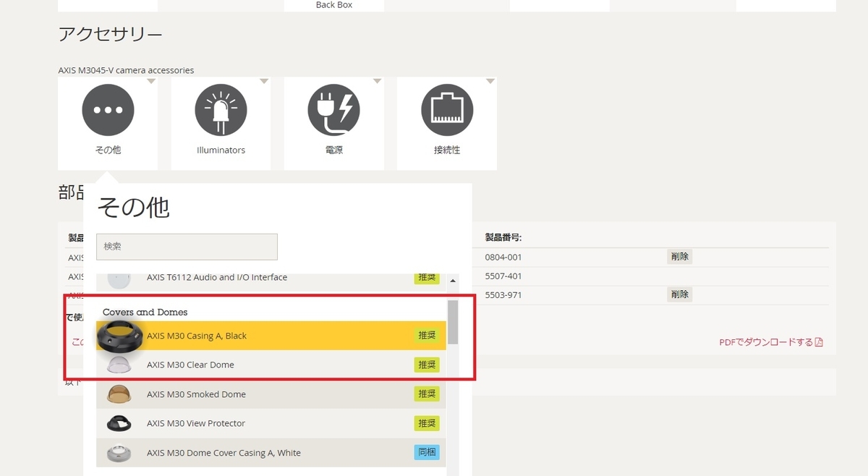This screenshot has height=476, width=868.
Task: Click AXIS M3045-V camera accessories text
Action: [x=126, y=70]
